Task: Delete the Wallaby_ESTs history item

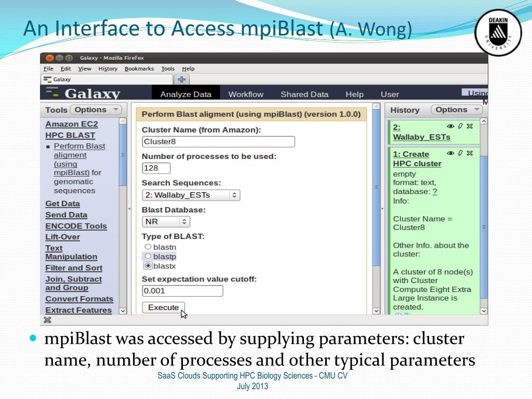Action: coord(470,126)
